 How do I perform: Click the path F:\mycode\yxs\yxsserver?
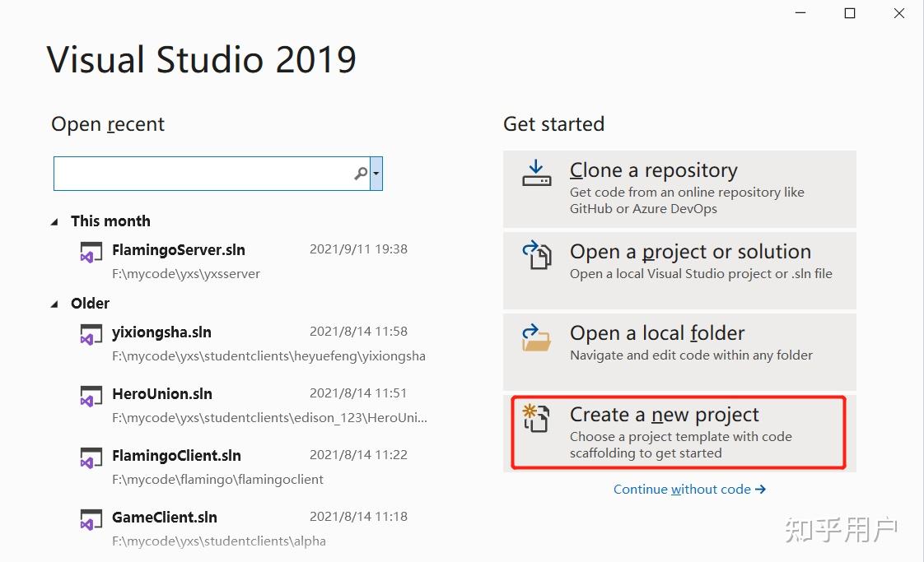(185, 274)
